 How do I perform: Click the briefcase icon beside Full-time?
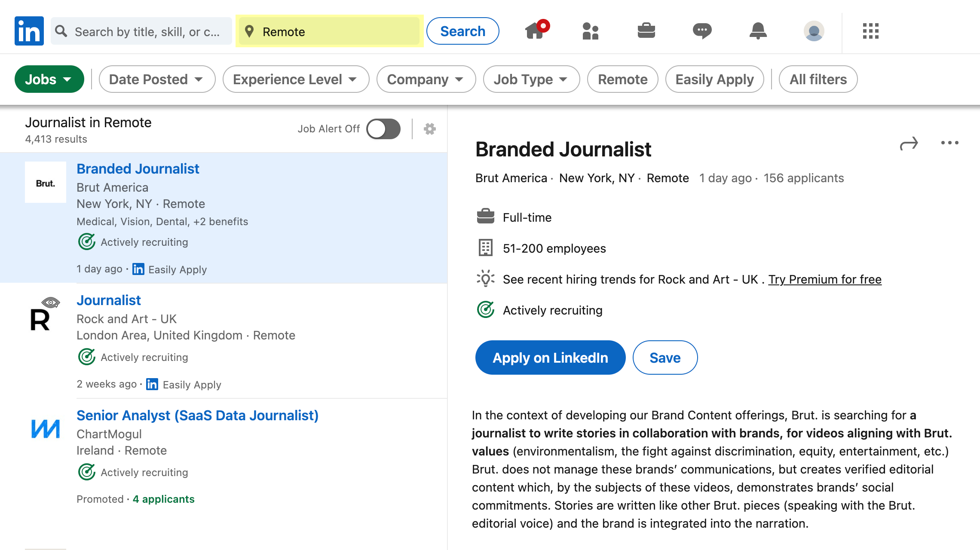pos(486,216)
